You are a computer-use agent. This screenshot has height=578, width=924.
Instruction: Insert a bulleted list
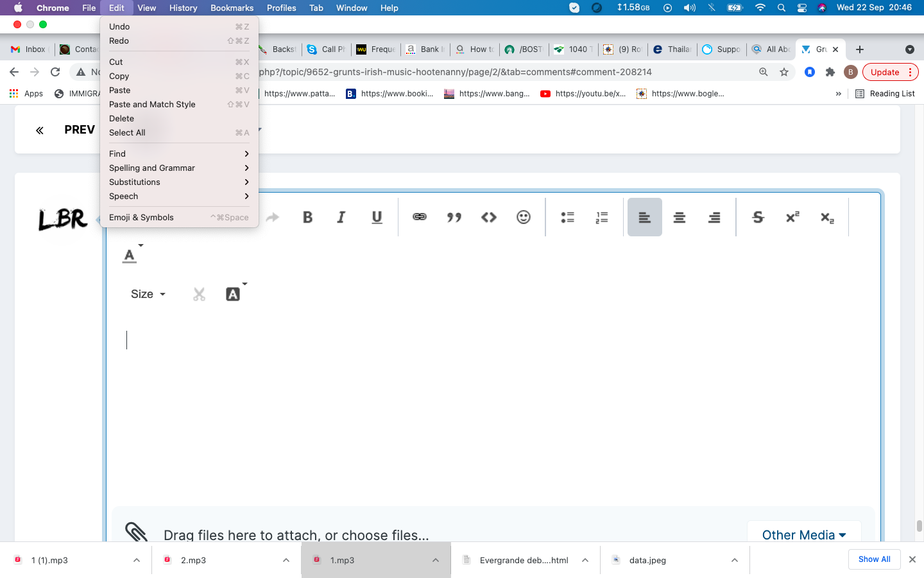(x=567, y=217)
